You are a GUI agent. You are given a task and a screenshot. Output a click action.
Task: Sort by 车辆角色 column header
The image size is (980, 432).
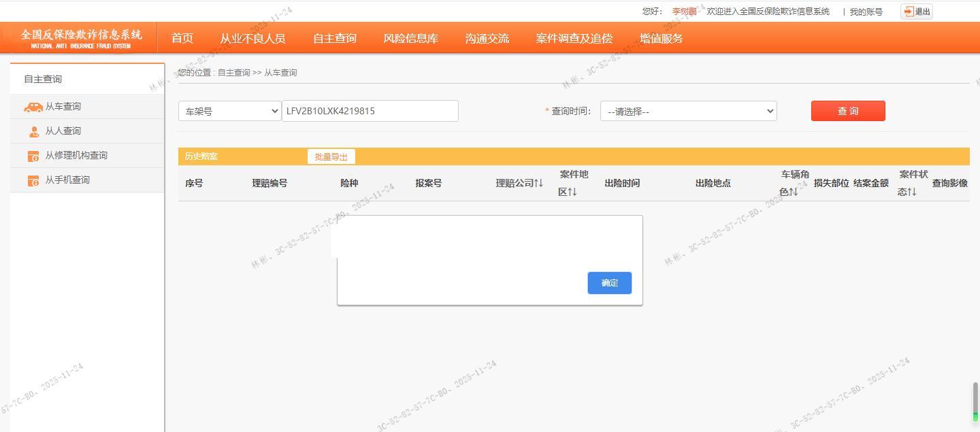click(794, 183)
